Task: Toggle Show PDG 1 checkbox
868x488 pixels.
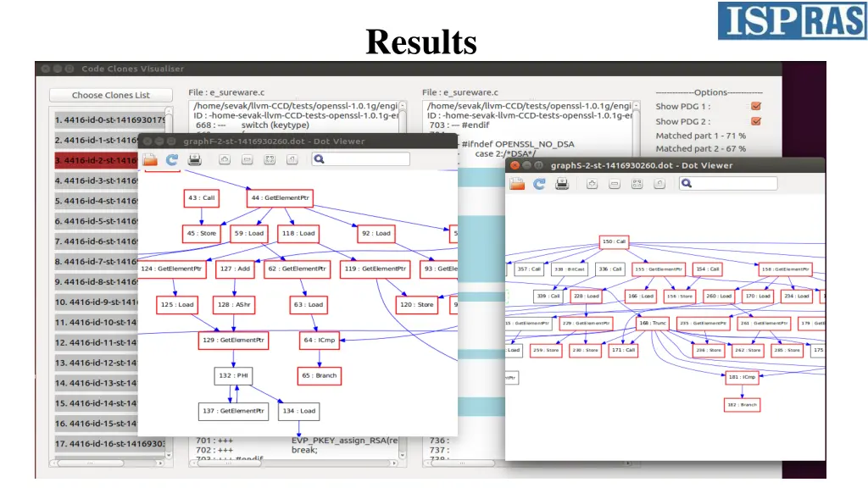Action: [755, 106]
